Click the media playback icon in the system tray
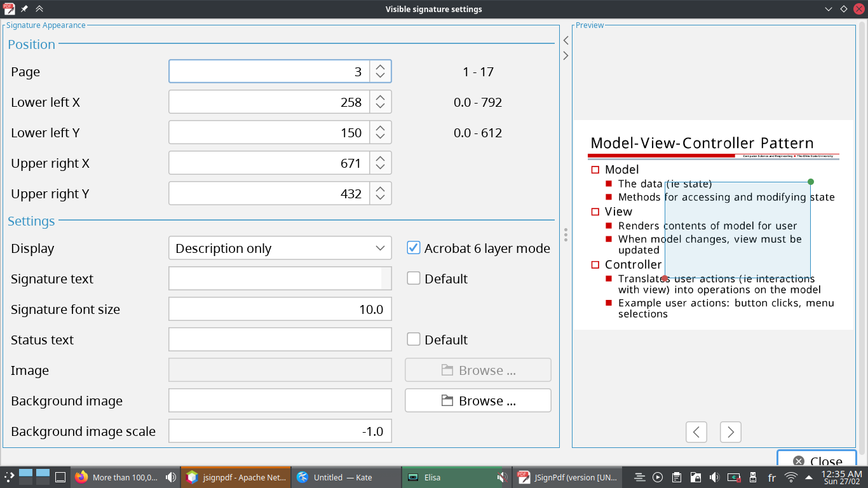The height and width of the screenshot is (488, 868). point(656,477)
